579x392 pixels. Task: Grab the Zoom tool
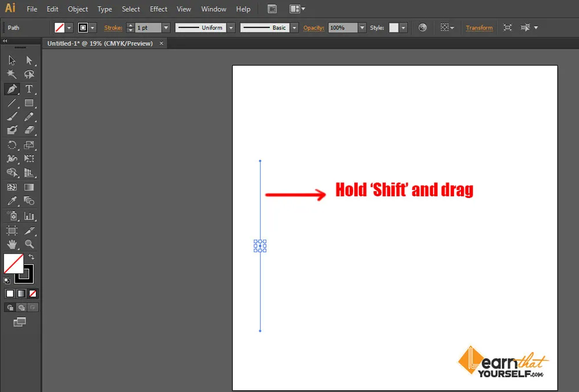point(30,244)
